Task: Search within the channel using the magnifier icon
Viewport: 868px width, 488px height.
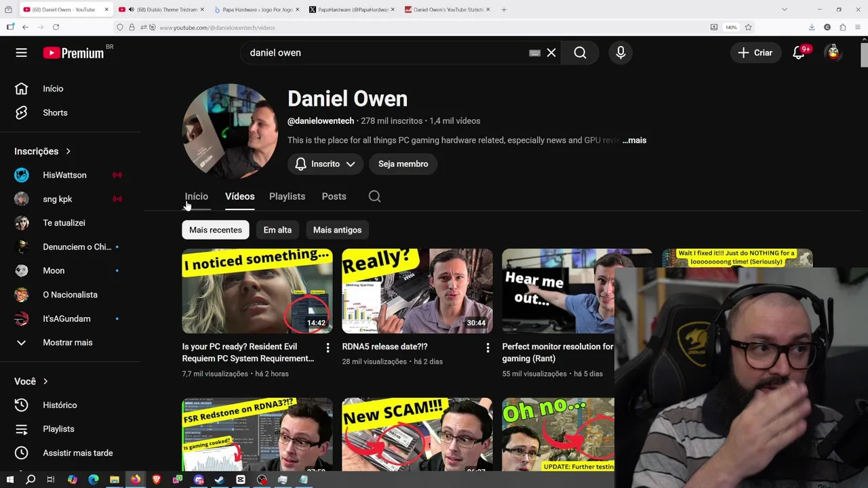Action: 374,197
